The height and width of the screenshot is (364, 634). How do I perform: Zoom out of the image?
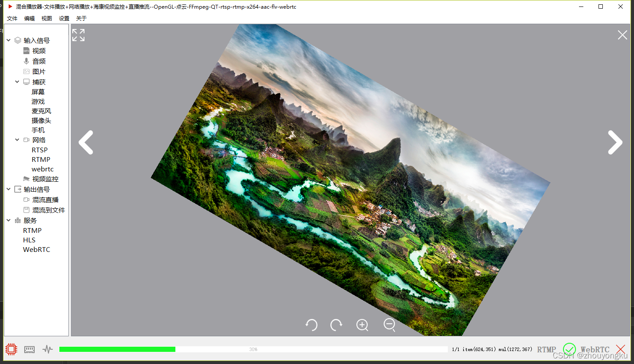(390, 325)
